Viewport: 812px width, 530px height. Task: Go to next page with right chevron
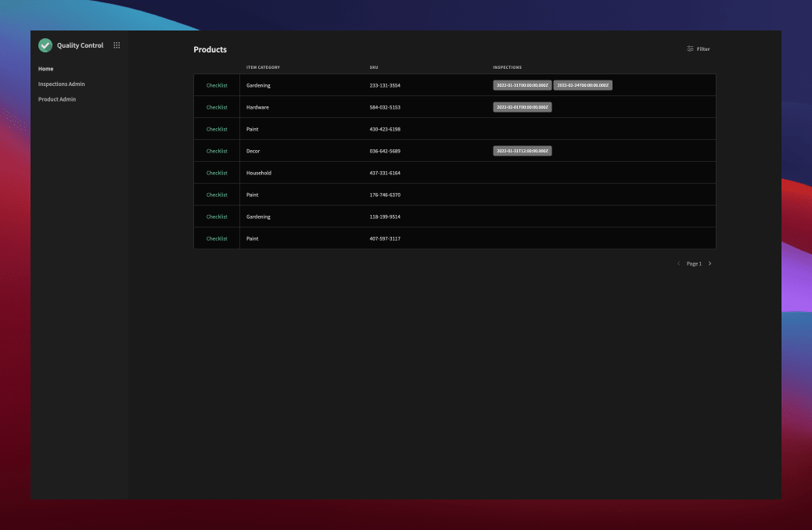710,263
